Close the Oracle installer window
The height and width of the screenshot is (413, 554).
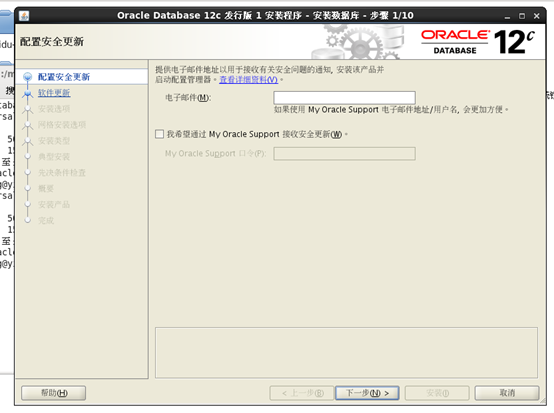536,16
